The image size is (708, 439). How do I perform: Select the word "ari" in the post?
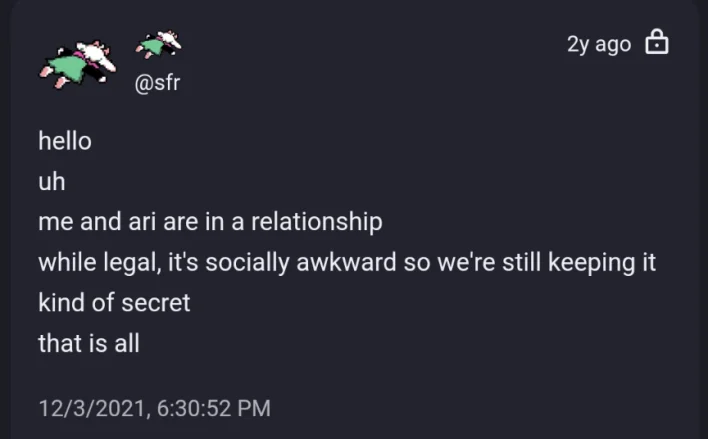tap(140, 222)
